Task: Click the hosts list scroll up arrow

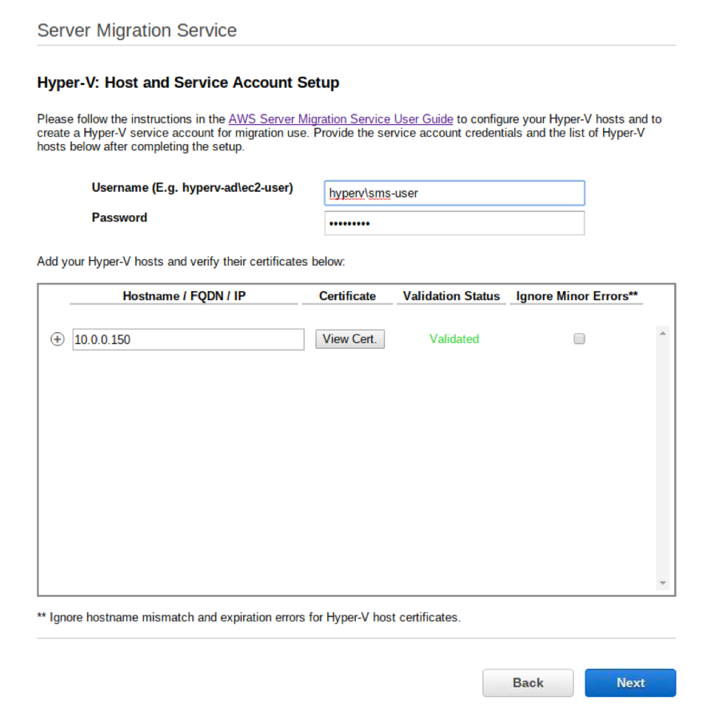Action: coord(663,334)
